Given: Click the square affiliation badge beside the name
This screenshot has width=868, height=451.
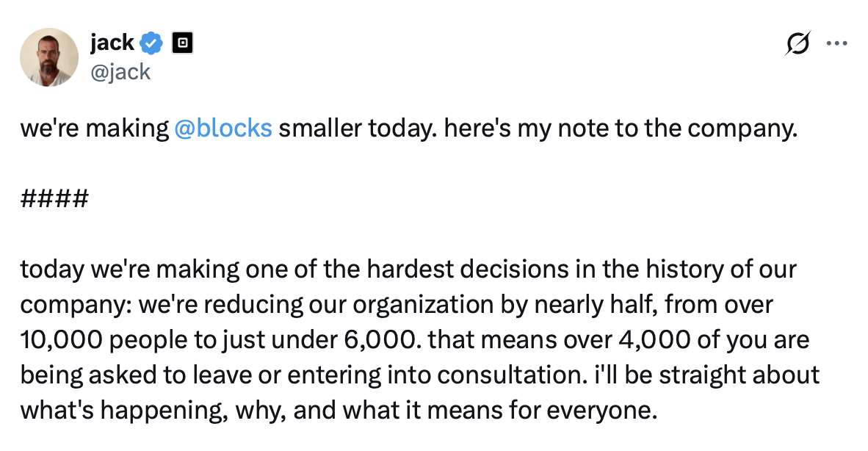Looking at the screenshot, I should click(181, 44).
